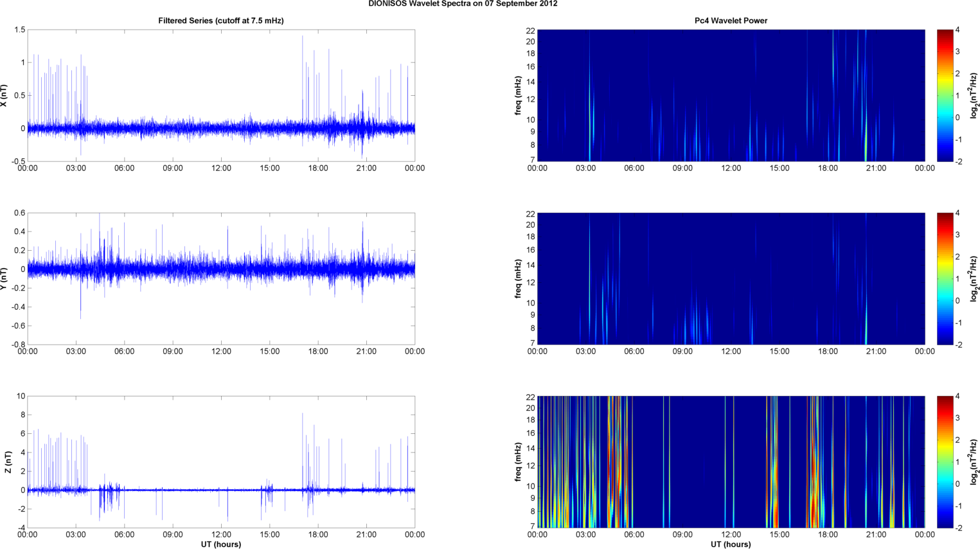Select the Z (nT) y-axis label
This screenshot has height=549, width=980.
tap(7, 462)
